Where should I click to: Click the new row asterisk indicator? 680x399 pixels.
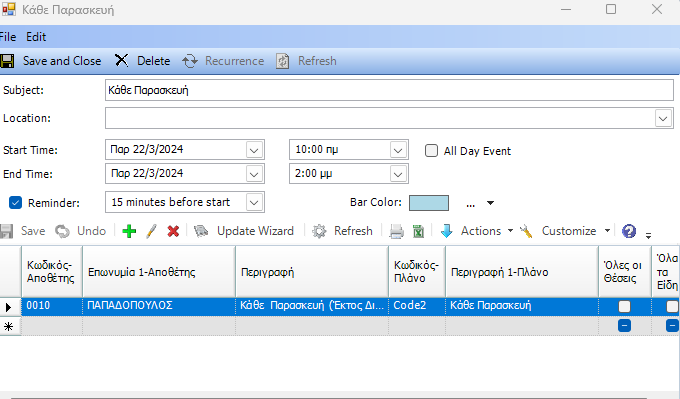click(x=9, y=326)
